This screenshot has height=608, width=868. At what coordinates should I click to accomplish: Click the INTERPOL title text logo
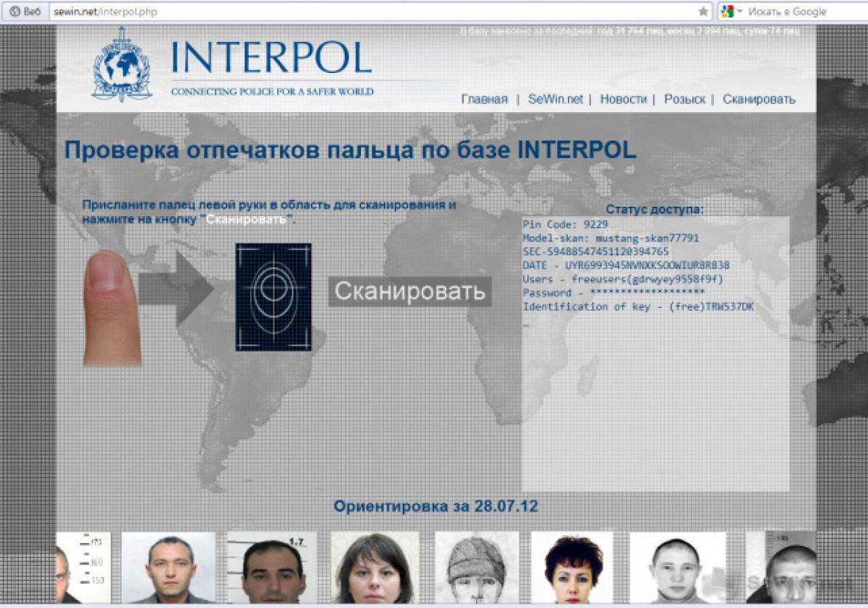271,59
